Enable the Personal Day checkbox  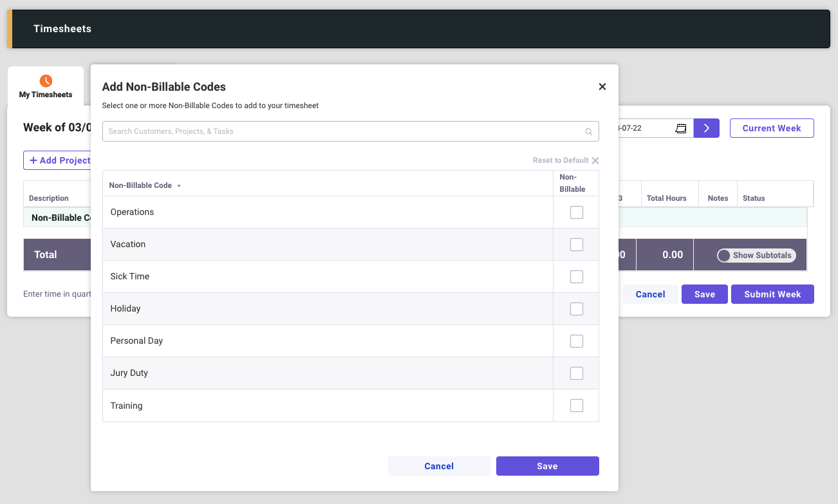tap(577, 341)
